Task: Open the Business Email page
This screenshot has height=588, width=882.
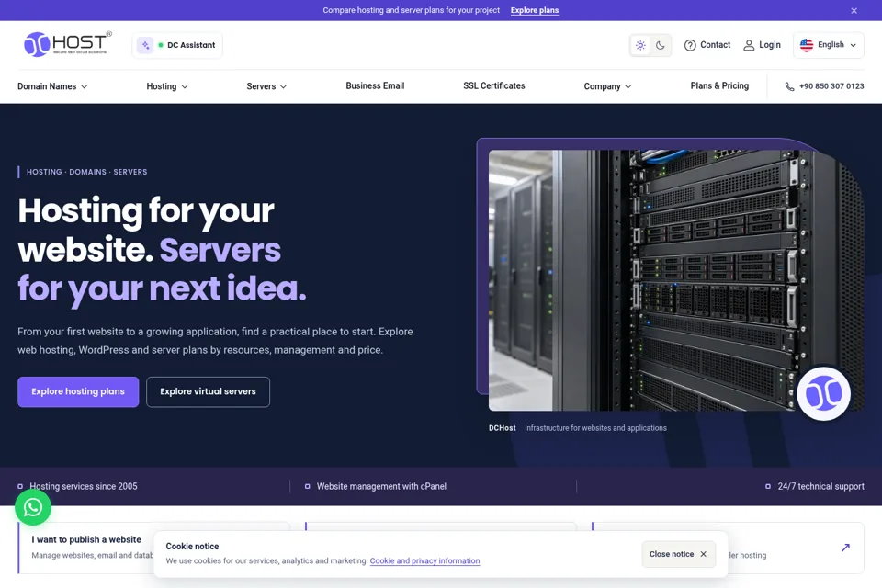Action: click(x=375, y=85)
